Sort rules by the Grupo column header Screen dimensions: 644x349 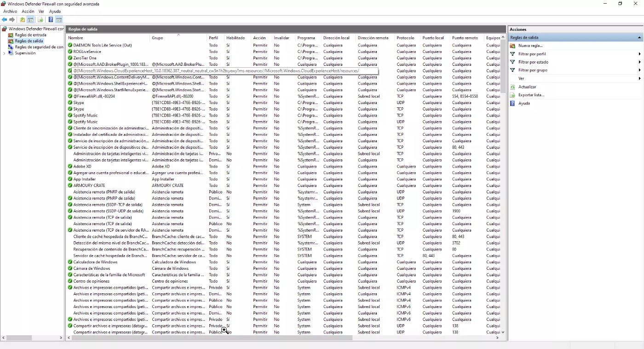coord(179,38)
